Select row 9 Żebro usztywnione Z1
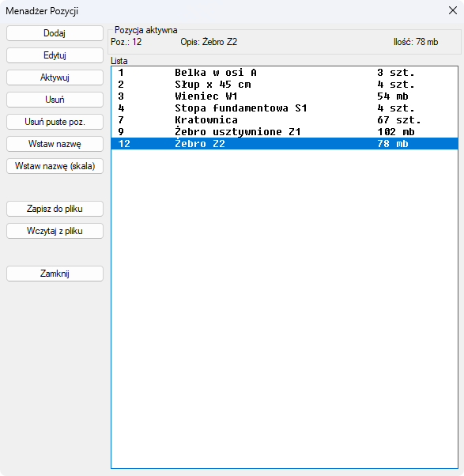 285,132
